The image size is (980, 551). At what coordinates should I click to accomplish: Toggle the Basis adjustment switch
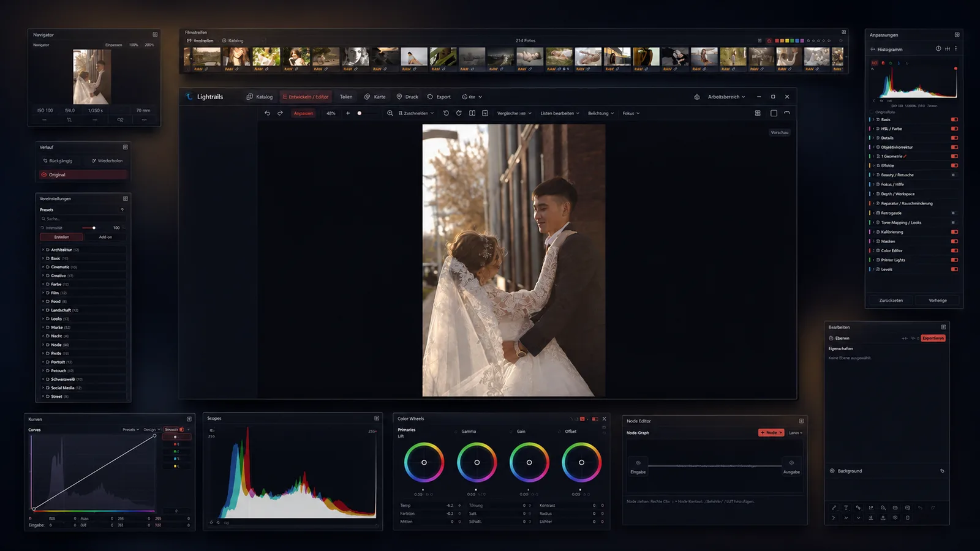click(x=954, y=119)
